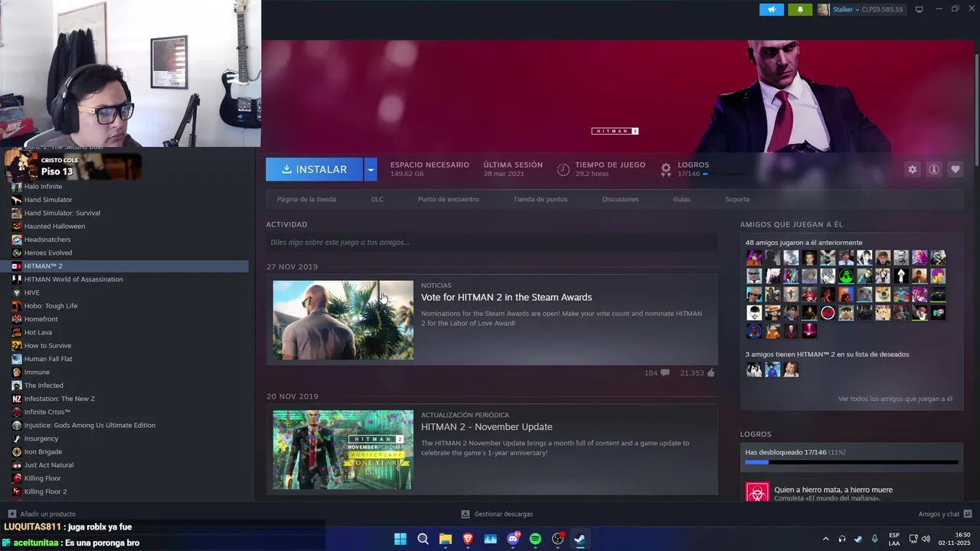
Task: Click the Human Fall Flat game icon
Action: [17, 359]
